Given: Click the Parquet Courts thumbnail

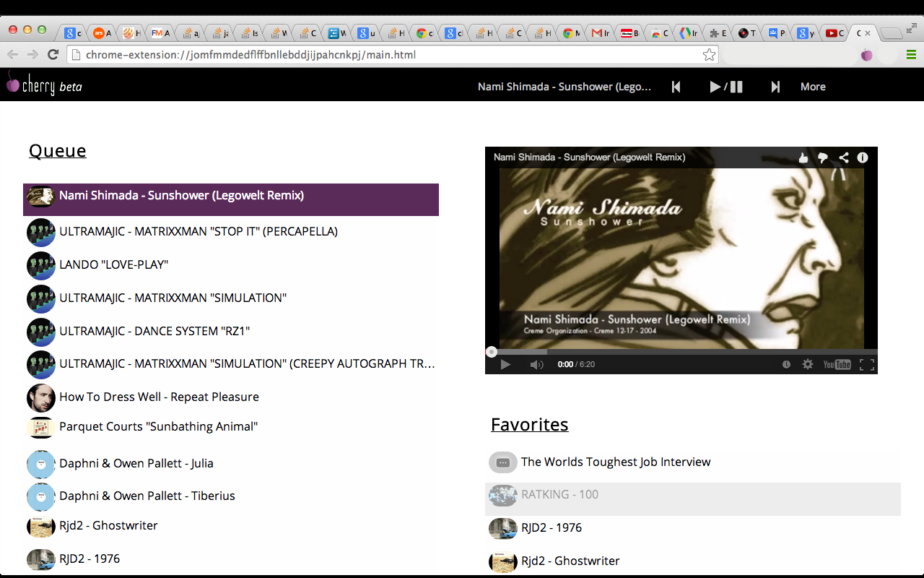Looking at the screenshot, I should point(41,428).
